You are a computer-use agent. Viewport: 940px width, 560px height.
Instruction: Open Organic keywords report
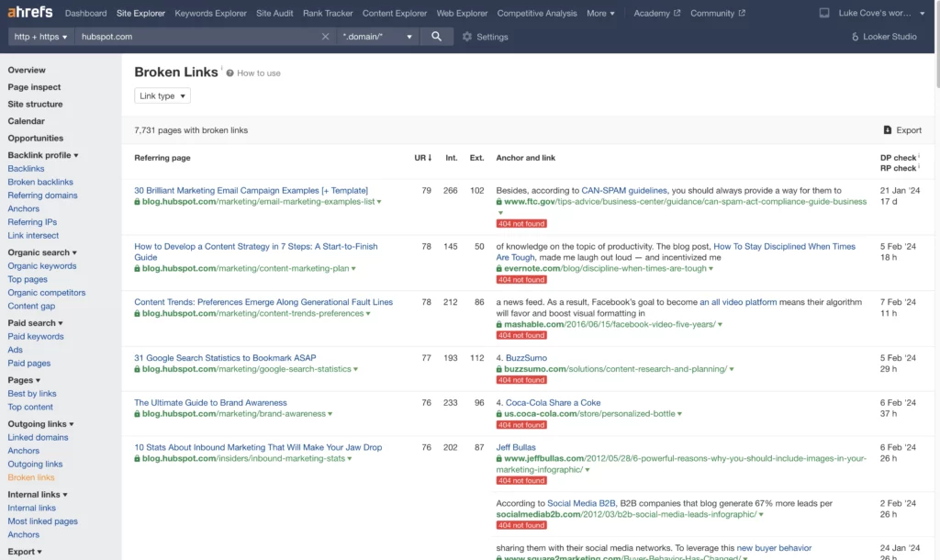click(42, 266)
